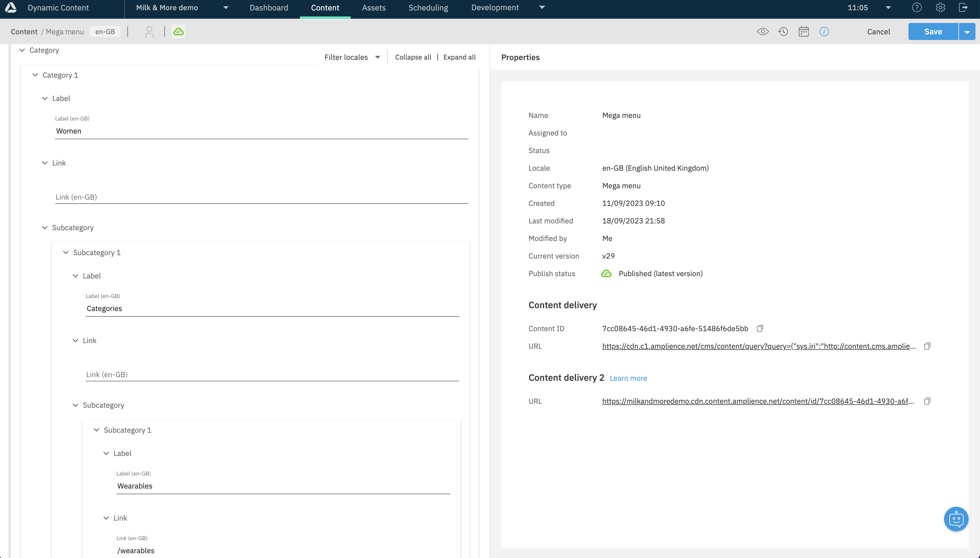Image resolution: width=980 pixels, height=558 pixels.
Task: Collapse the Category 1 section
Action: [x=35, y=75]
